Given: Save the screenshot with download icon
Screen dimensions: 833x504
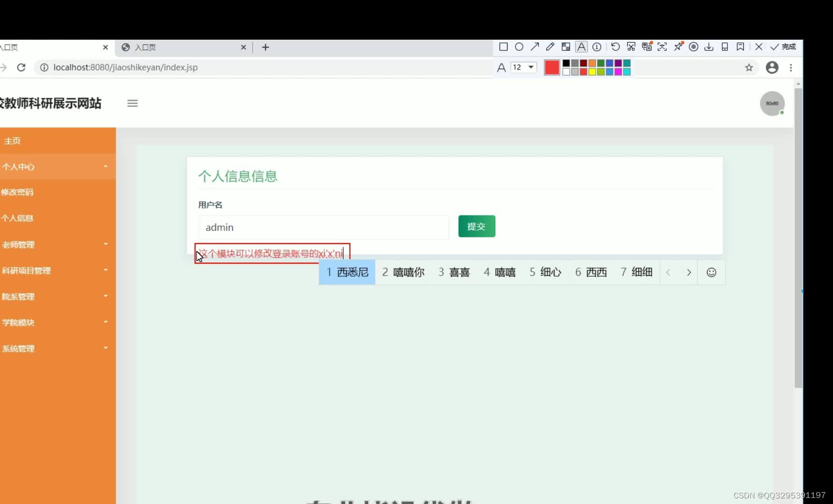Looking at the screenshot, I should [709, 47].
